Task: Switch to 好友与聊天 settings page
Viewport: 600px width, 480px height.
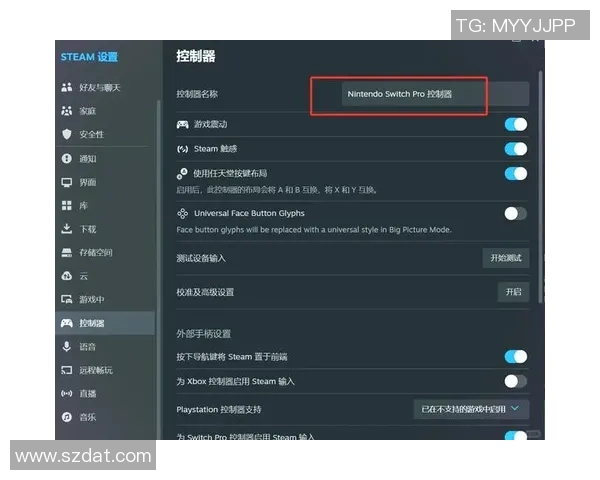Action: point(106,87)
